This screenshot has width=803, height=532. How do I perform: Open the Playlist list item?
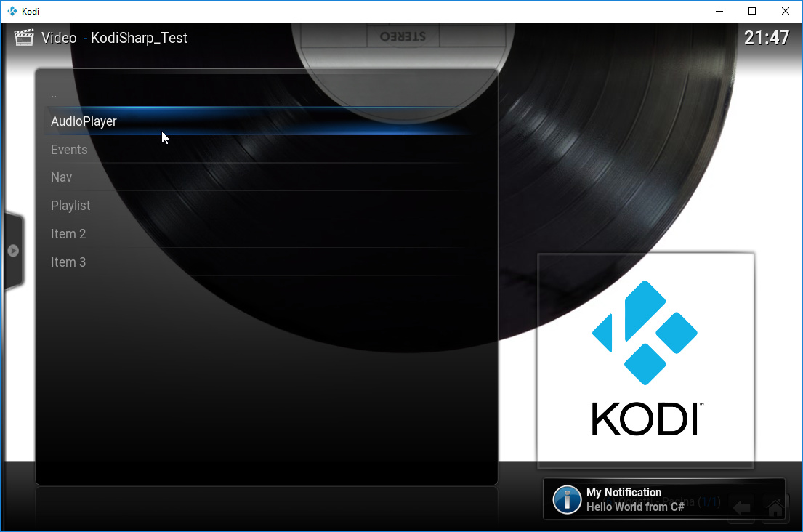[261, 206]
